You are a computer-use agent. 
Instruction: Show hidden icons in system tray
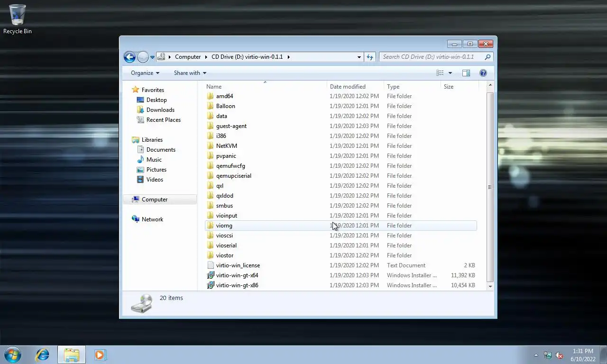click(x=536, y=355)
